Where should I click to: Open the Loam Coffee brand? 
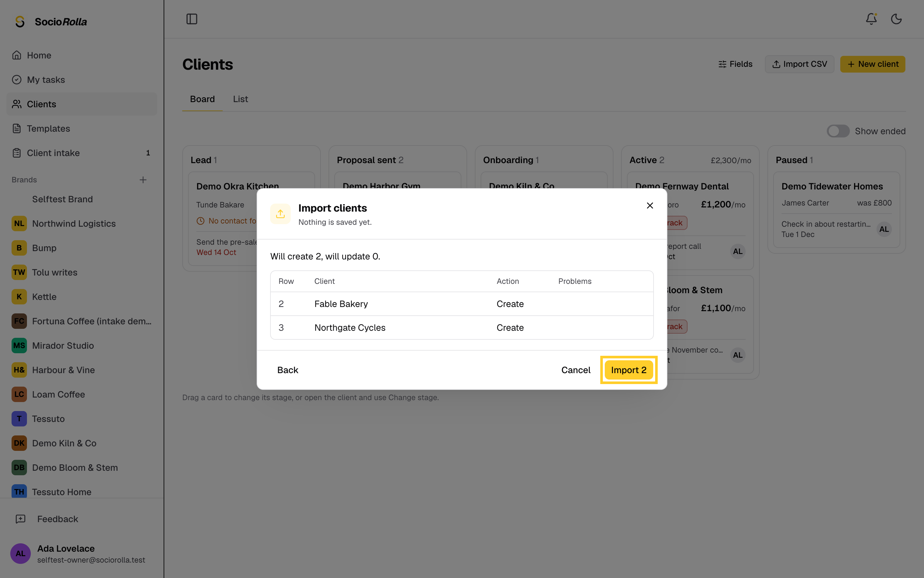[x=82, y=394]
